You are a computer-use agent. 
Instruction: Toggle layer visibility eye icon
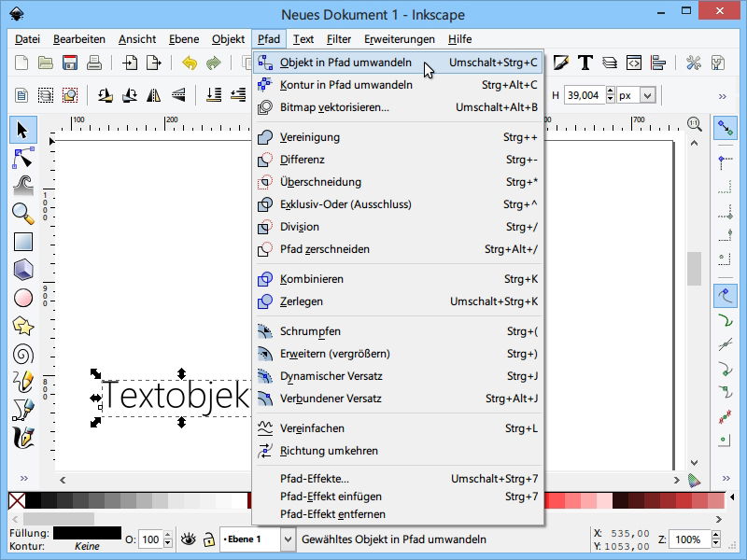click(x=189, y=539)
